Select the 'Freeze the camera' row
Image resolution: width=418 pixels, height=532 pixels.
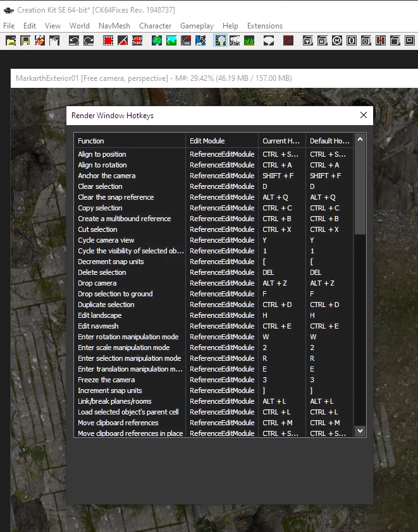click(214, 380)
